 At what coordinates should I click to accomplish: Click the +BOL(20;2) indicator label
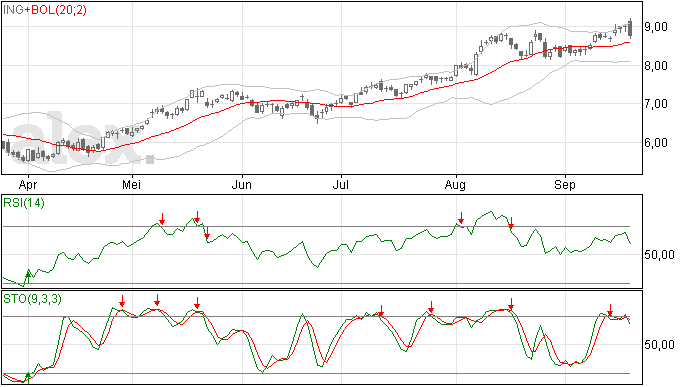pos(56,10)
